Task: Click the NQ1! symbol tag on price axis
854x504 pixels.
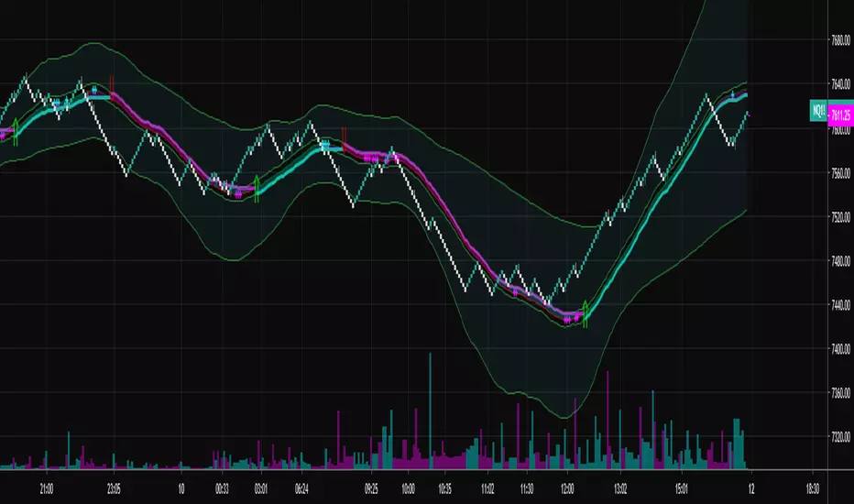Action: [818, 111]
